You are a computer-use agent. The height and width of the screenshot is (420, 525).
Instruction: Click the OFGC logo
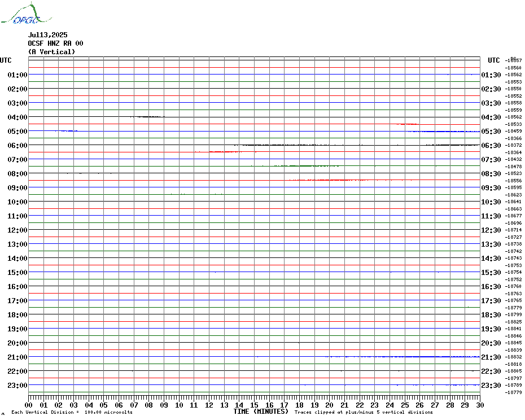pos(27,14)
